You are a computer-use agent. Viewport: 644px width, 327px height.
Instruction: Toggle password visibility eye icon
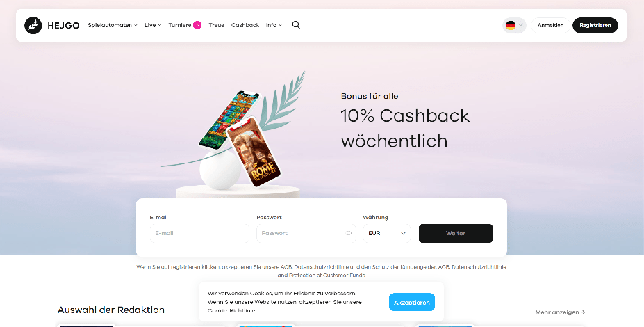(x=348, y=233)
